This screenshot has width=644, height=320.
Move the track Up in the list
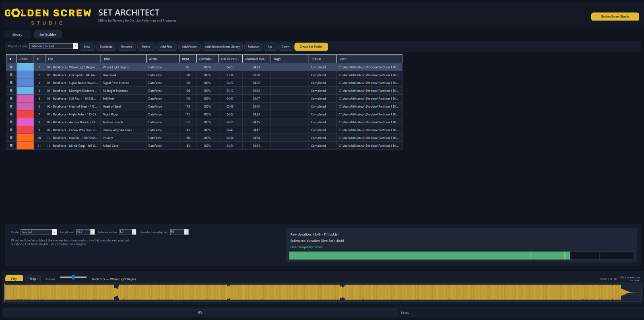coord(270,47)
